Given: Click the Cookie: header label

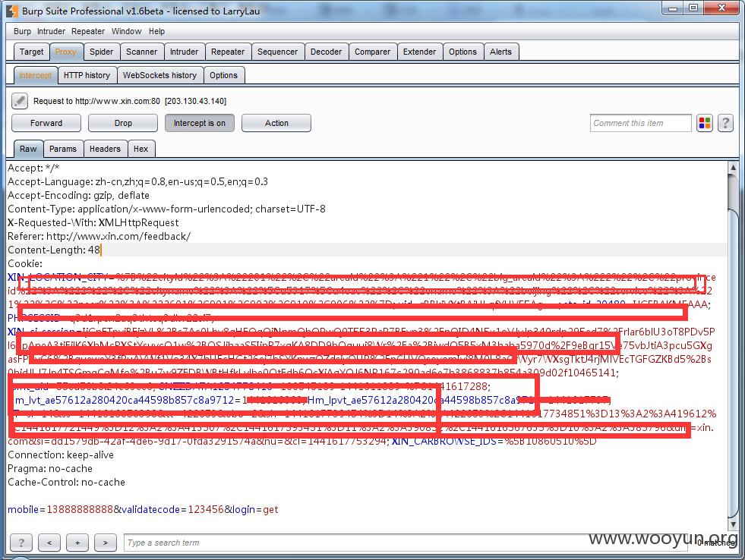Looking at the screenshot, I should pyautogui.click(x=25, y=263).
